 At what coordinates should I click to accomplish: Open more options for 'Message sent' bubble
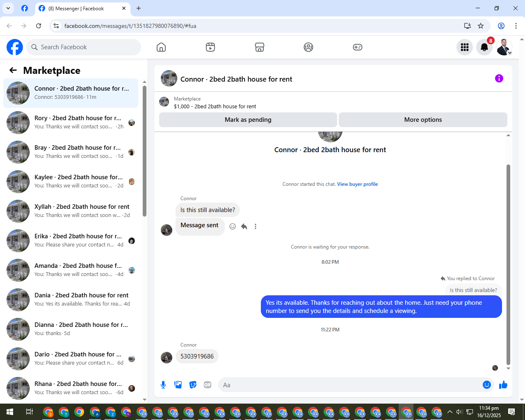pyautogui.click(x=256, y=226)
